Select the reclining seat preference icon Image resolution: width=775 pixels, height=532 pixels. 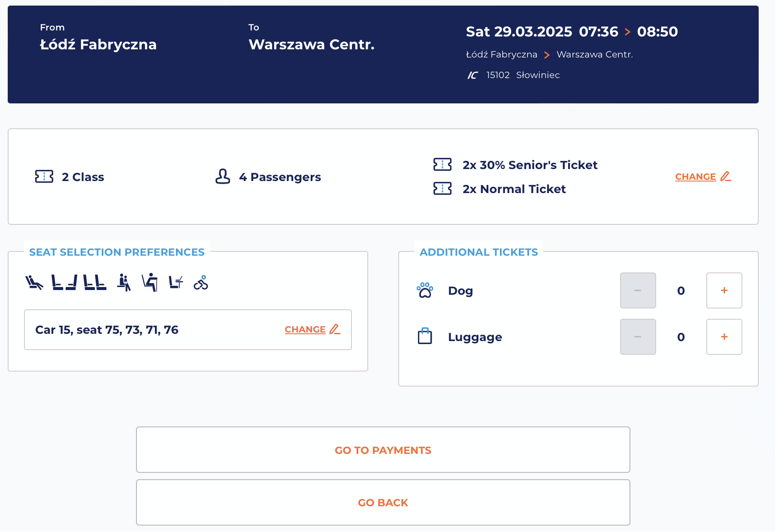click(34, 283)
